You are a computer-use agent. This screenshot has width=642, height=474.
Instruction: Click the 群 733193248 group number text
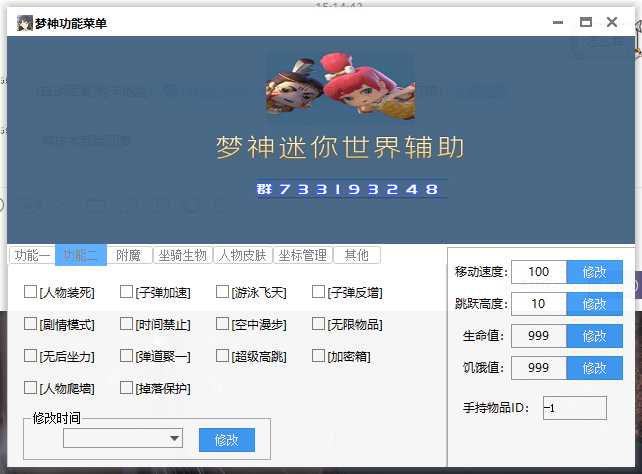[x=348, y=189]
